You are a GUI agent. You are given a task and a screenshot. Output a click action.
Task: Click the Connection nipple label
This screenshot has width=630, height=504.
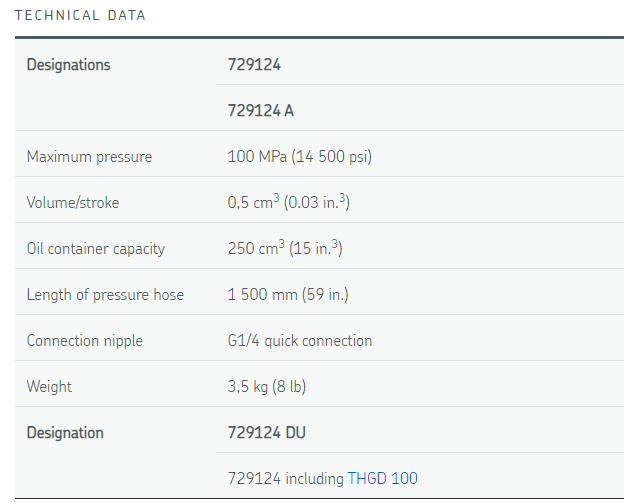tap(84, 341)
